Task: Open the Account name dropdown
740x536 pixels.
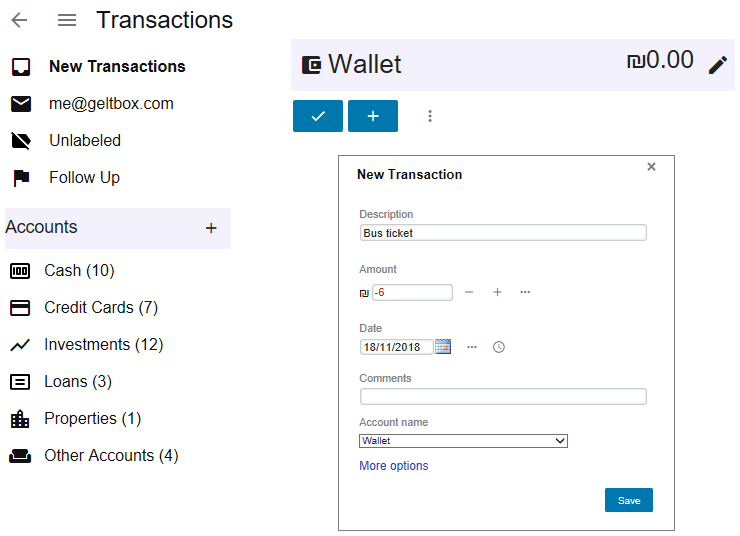Action: tap(463, 441)
